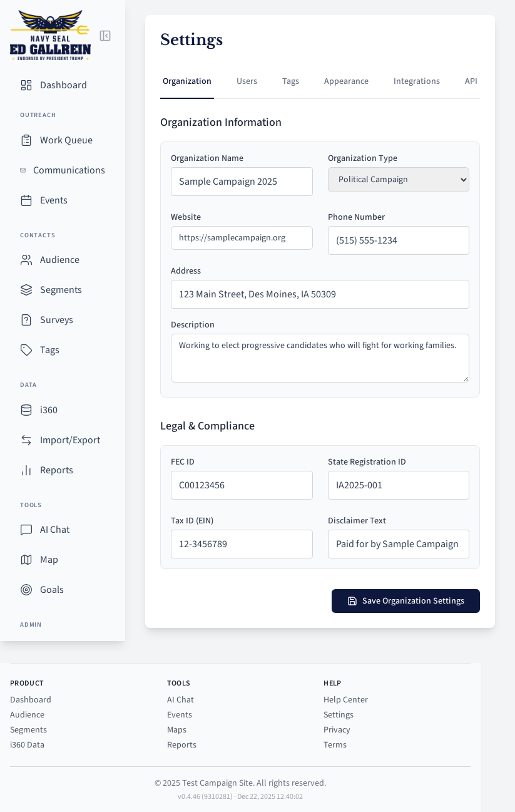
Task: Click the Goals target icon
Action: [26, 590]
